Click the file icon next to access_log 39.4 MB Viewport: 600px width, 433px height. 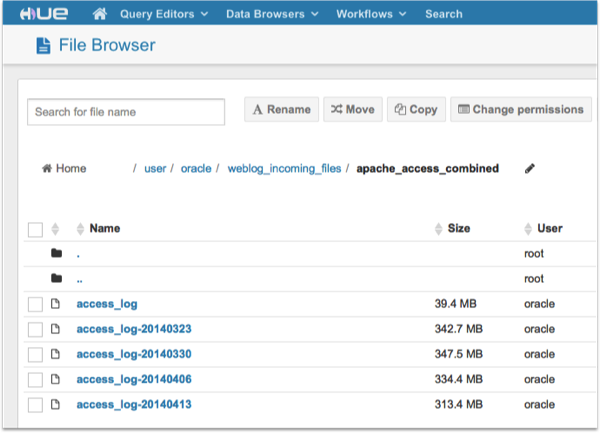[55, 304]
